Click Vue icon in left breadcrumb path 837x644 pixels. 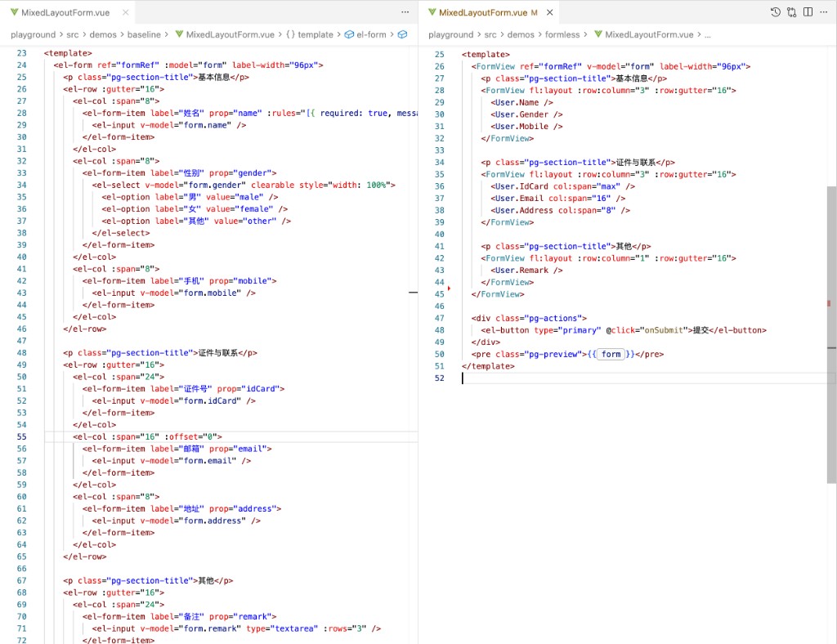(x=179, y=34)
